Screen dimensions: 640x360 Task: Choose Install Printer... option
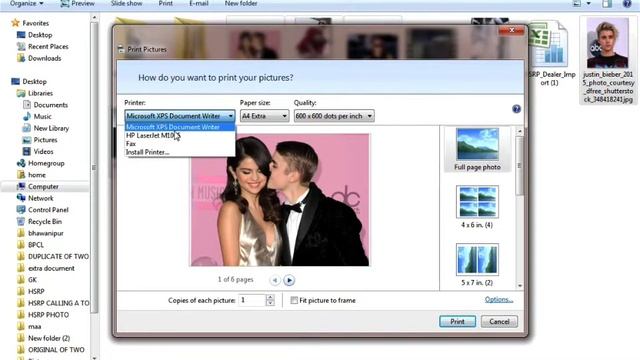tap(180, 152)
